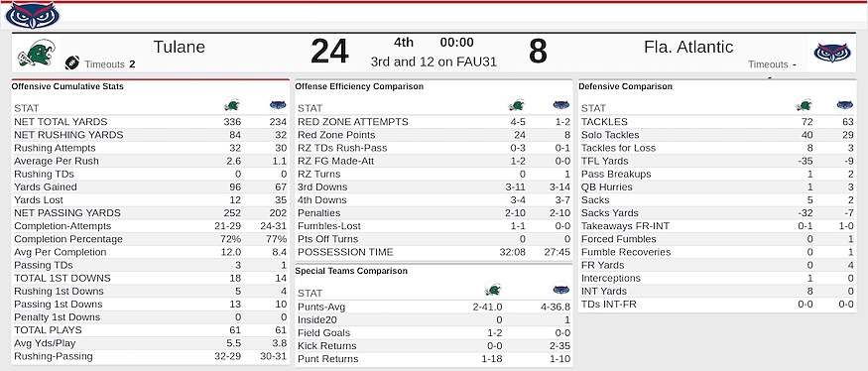Viewport: 868px width, 371px height.
Task: Click the FAU owl logo in top header
Action: [x=32, y=16]
